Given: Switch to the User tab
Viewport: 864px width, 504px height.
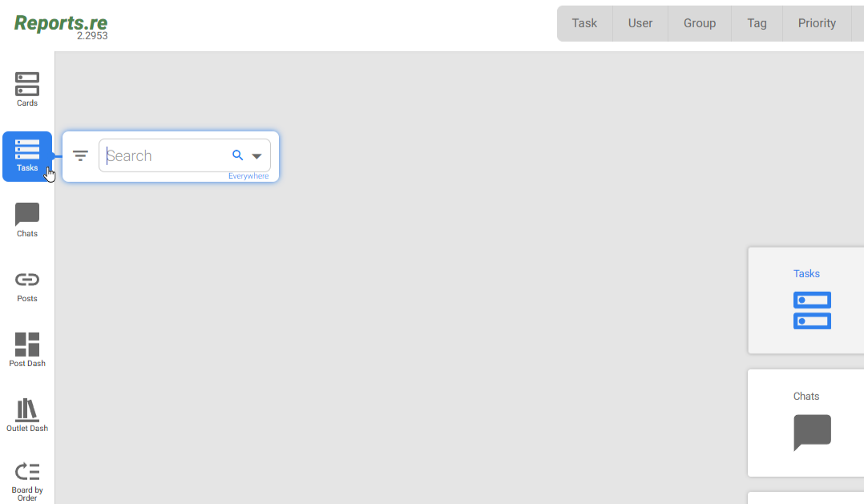Looking at the screenshot, I should [x=640, y=23].
